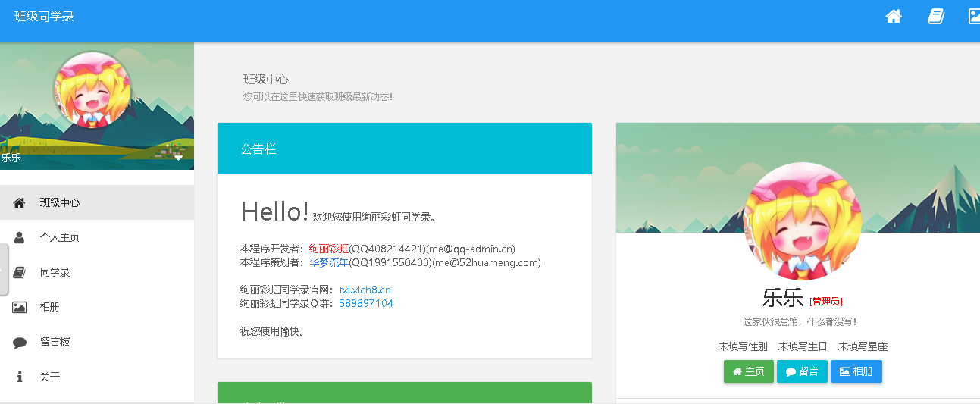Click the profile name 乐乐 on the card
The image size is (980, 404).
[782, 298]
